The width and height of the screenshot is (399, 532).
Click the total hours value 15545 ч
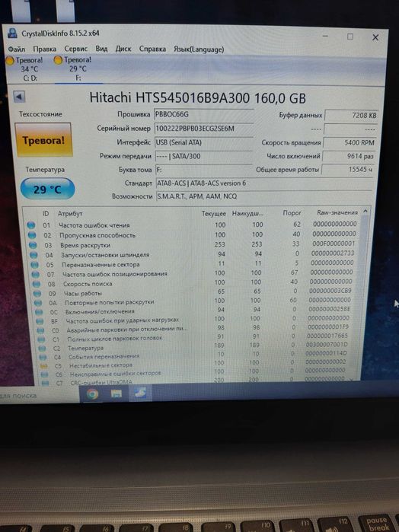point(348,169)
